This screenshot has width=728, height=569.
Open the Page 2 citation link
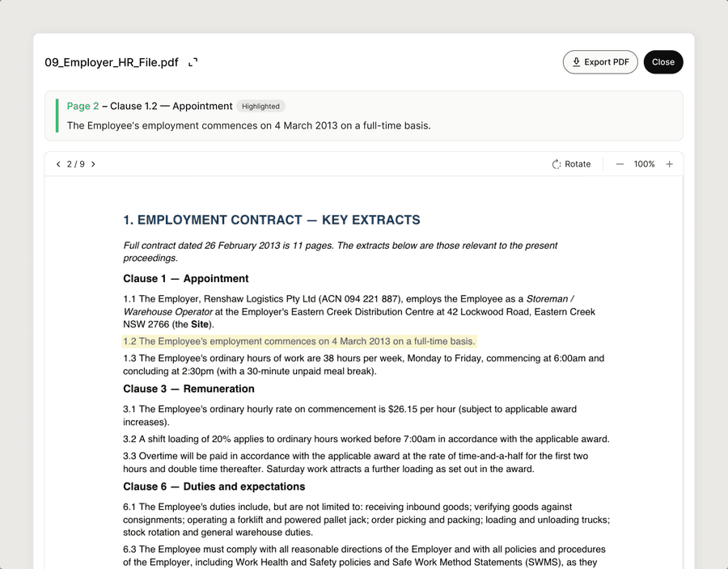[x=83, y=106]
